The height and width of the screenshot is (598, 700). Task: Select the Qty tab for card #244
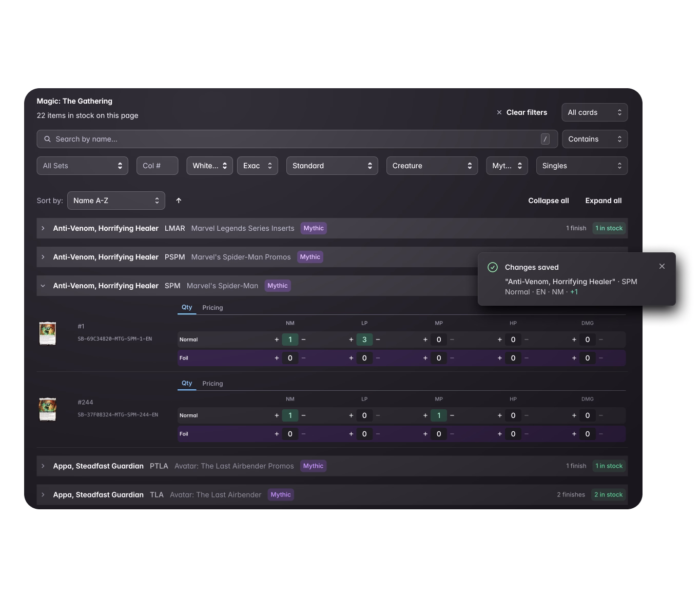187,383
